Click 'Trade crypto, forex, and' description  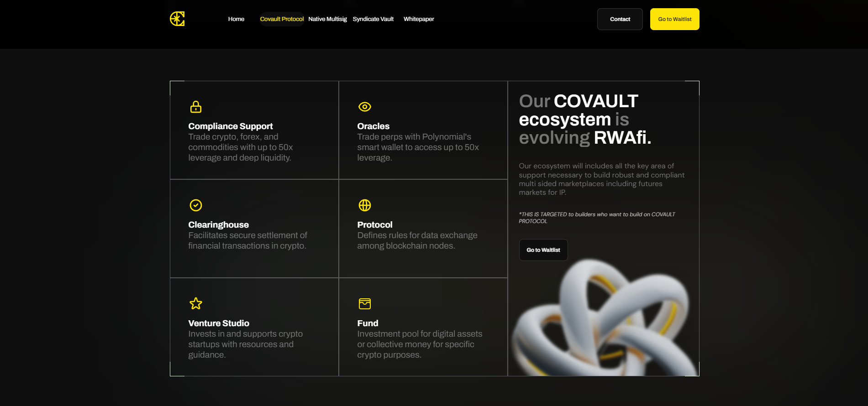tap(241, 147)
